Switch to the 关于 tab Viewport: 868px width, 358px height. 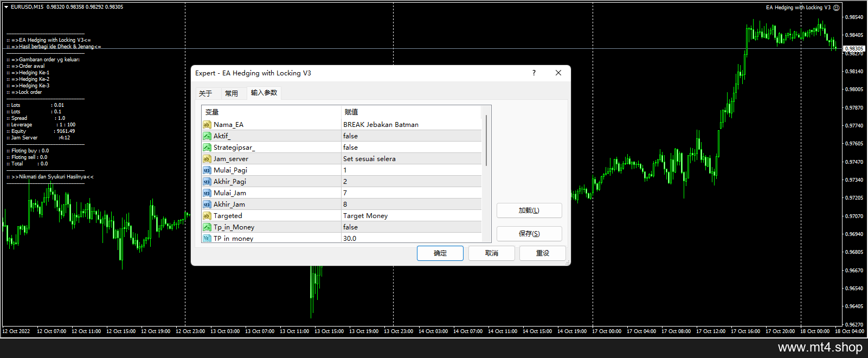click(x=205, y=93)
